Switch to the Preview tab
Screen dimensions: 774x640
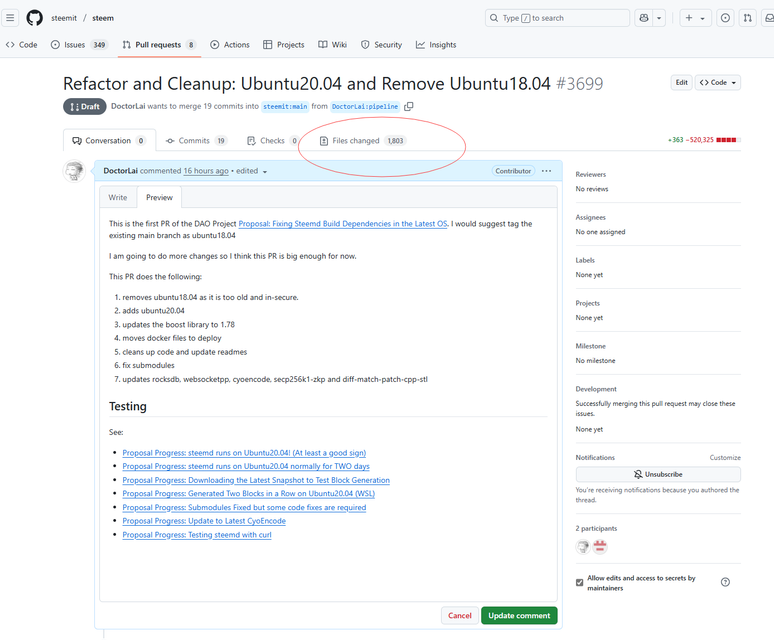(x=159, y=197)
